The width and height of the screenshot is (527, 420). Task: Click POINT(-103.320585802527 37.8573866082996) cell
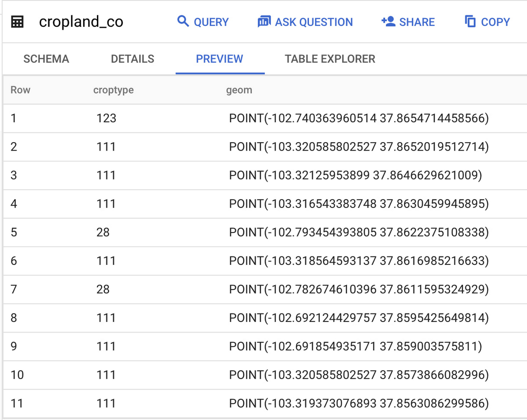pyautogui.click(x=359, y=375)
